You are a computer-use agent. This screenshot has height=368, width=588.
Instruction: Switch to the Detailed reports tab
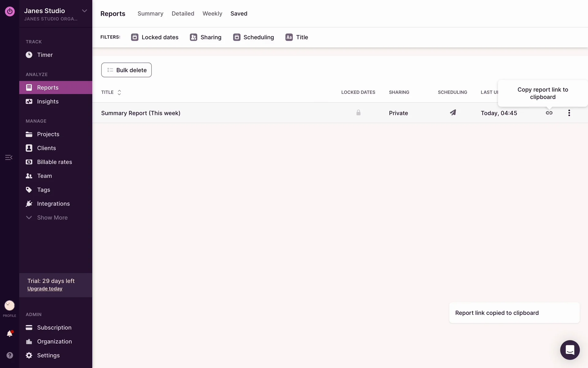(x=183, y=13)
